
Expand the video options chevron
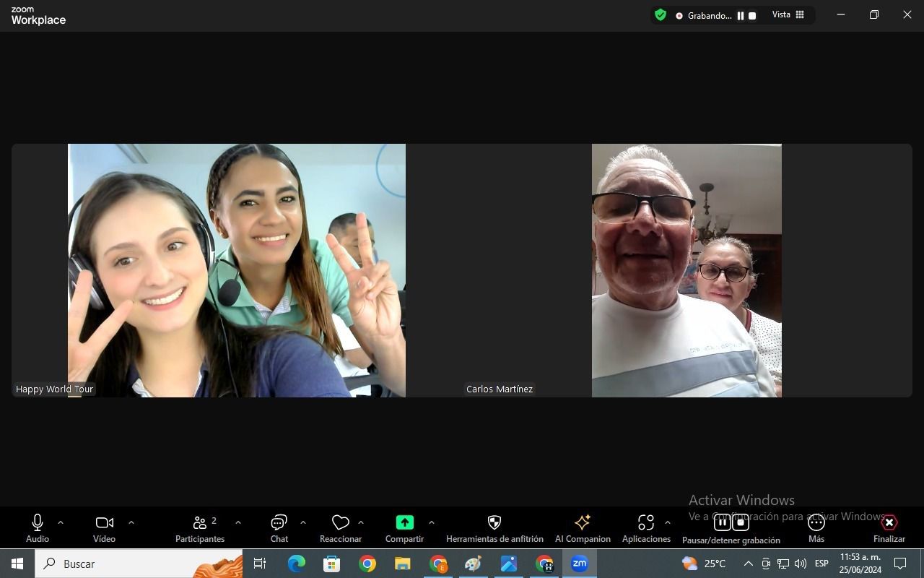coord(131,522)
